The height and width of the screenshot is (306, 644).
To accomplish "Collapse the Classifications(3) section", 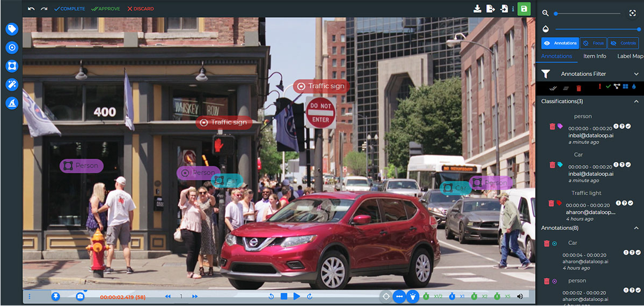I will [636, 101].
